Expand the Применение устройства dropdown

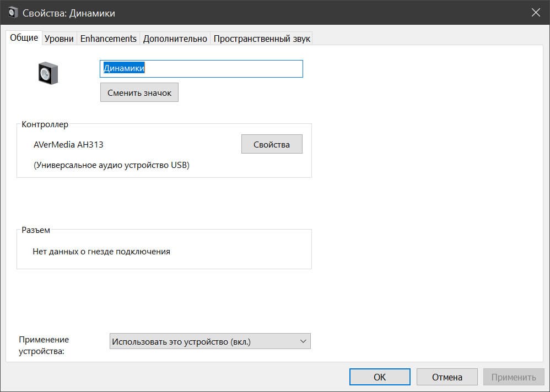pos(210,341)
